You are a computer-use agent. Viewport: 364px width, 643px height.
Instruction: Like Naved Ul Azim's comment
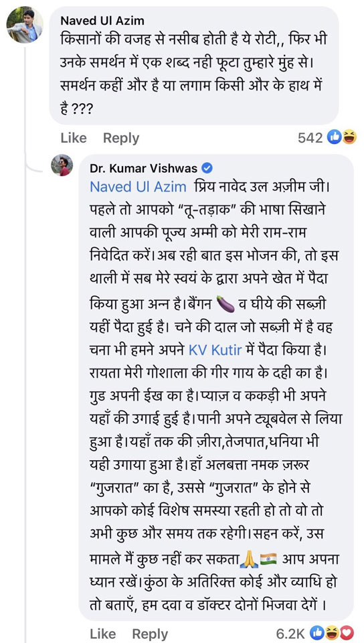[x=74, y=138]
